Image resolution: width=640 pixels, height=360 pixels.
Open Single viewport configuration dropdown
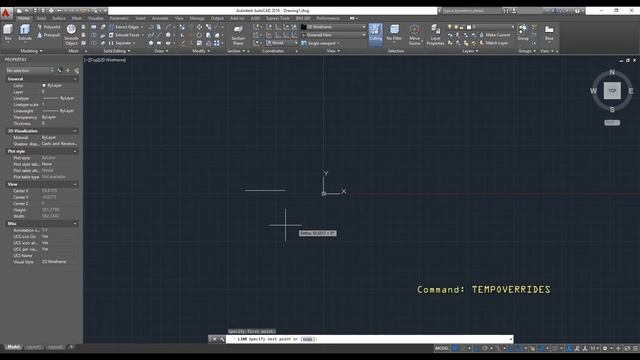(321, 43)
